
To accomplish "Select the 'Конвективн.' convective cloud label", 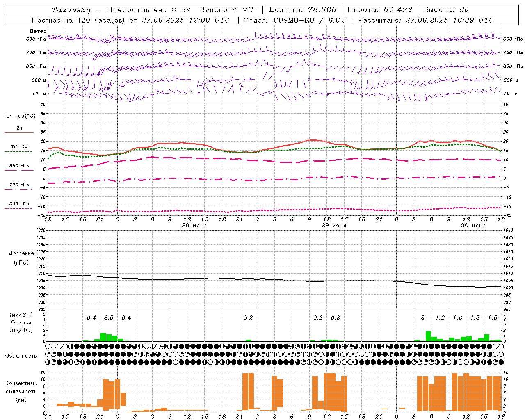I will click(21, 383).
